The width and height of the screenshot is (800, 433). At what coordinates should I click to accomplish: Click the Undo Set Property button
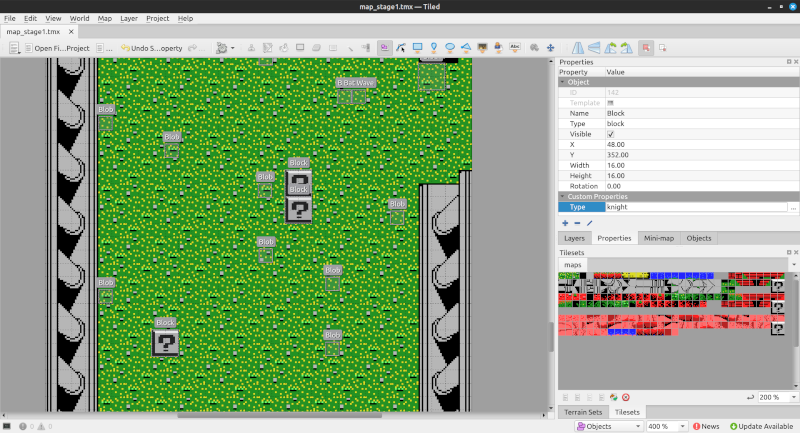[x=152, y=48]
